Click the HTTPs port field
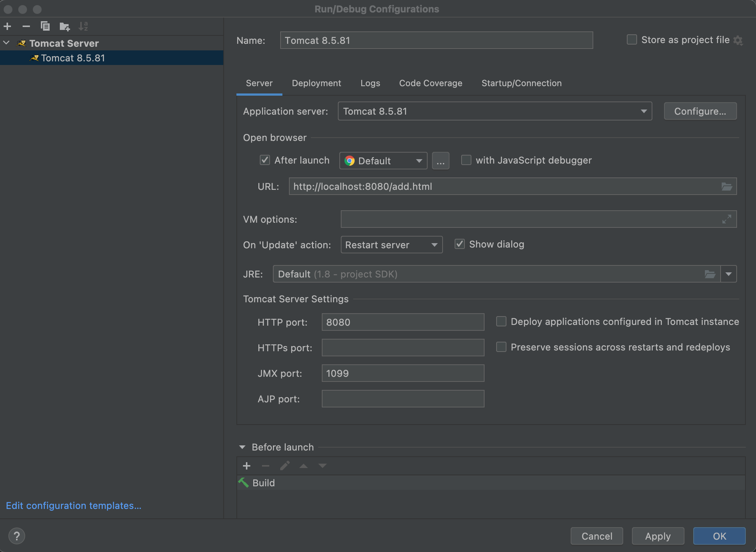This screenshot has height=552, width=756. click(x=403, y=348)
